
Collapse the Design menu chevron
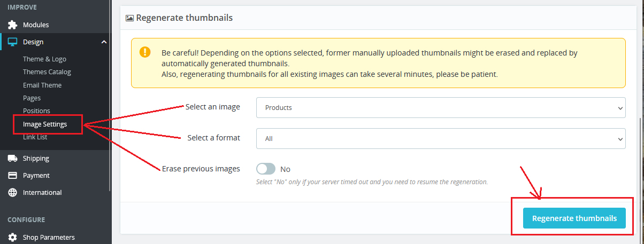(x=104, y=42)
